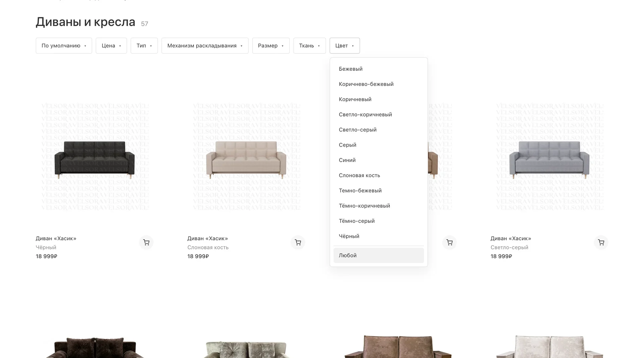Click the beige Хасик sofa image
Viewport: 644px width, 358px height.
point(246,157)
